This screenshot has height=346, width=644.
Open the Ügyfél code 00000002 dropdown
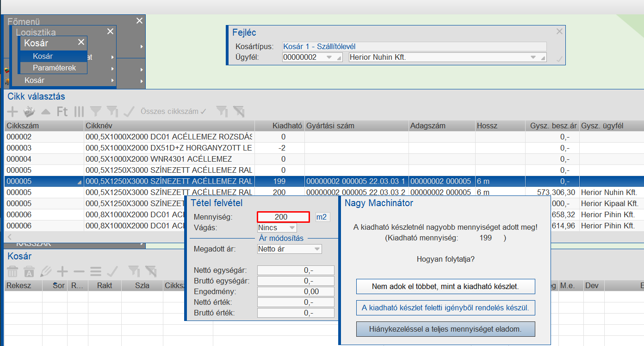(329, 57)
